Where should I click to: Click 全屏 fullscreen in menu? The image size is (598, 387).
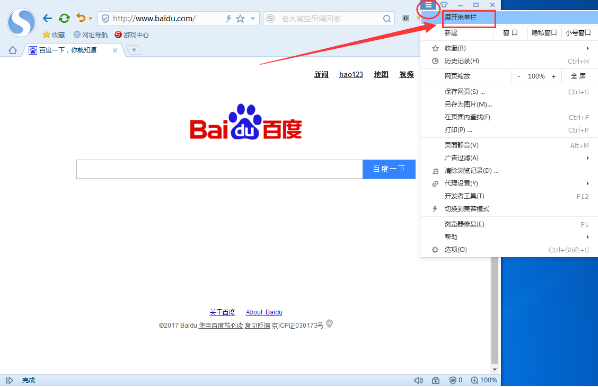pos(578,77)
